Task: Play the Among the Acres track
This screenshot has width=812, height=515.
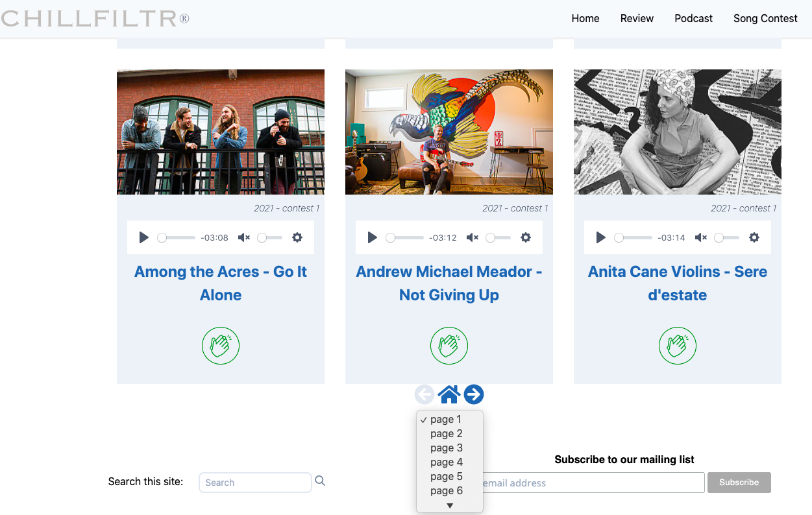Action: (144, 237)
